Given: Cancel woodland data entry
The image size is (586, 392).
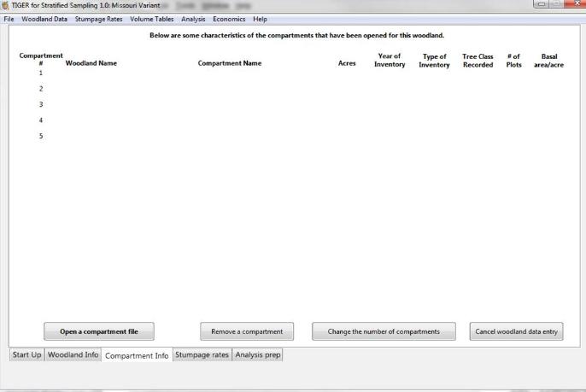Looking at the screenshot, I should pyautogui.click(x=516, y=331).
